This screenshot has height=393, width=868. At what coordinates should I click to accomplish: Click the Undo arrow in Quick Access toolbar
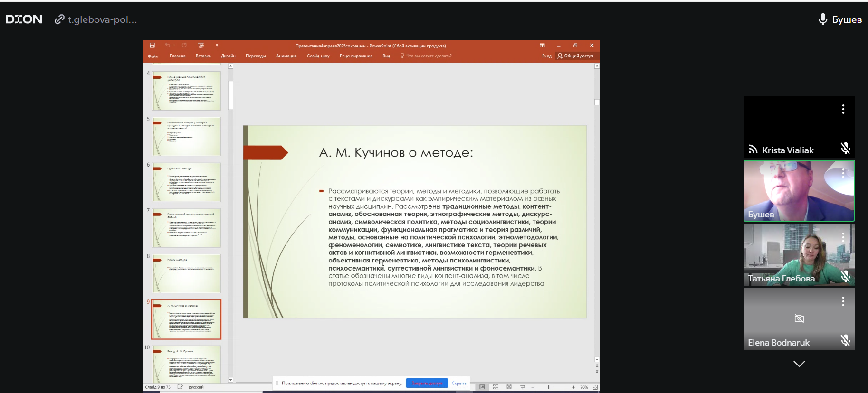tap(168, 46)
